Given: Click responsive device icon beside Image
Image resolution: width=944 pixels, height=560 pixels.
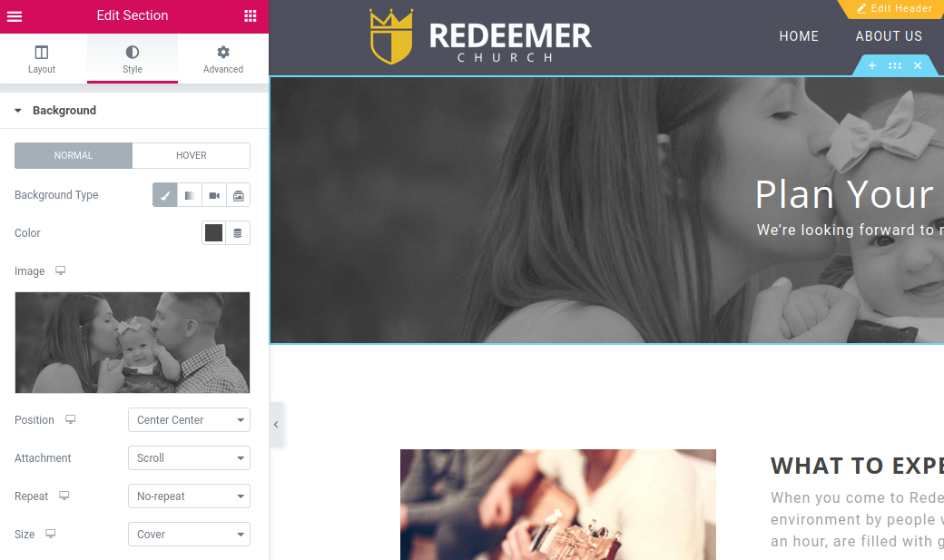Looking at the screenshot, I should (x=60, y=270).
